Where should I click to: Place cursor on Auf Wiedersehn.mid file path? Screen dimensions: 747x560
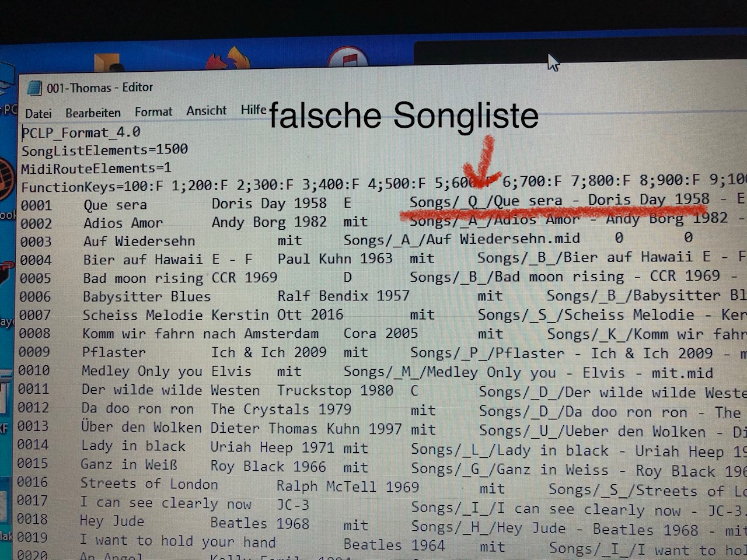click(461, 239)
